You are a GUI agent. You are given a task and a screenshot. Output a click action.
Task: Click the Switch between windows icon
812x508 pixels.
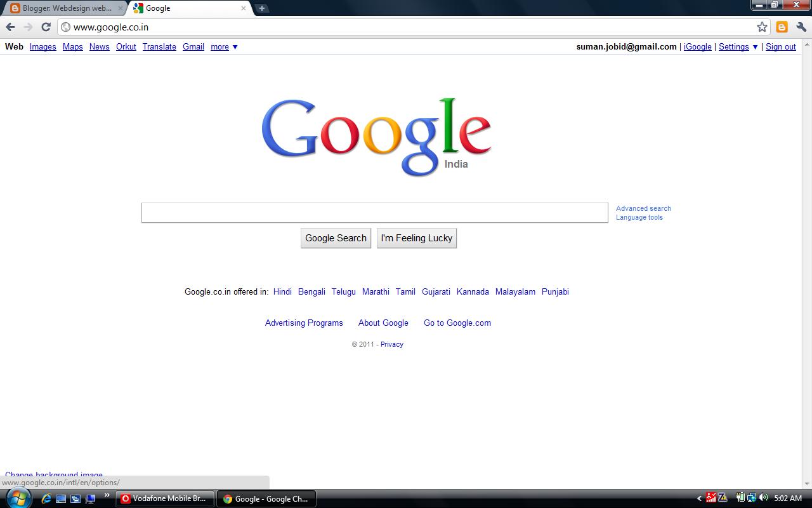pos(75,498)
